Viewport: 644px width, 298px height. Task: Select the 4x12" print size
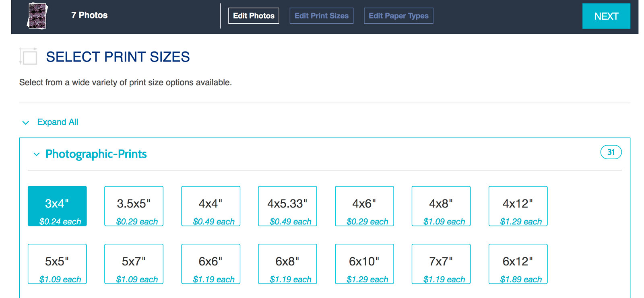[518, 206]
